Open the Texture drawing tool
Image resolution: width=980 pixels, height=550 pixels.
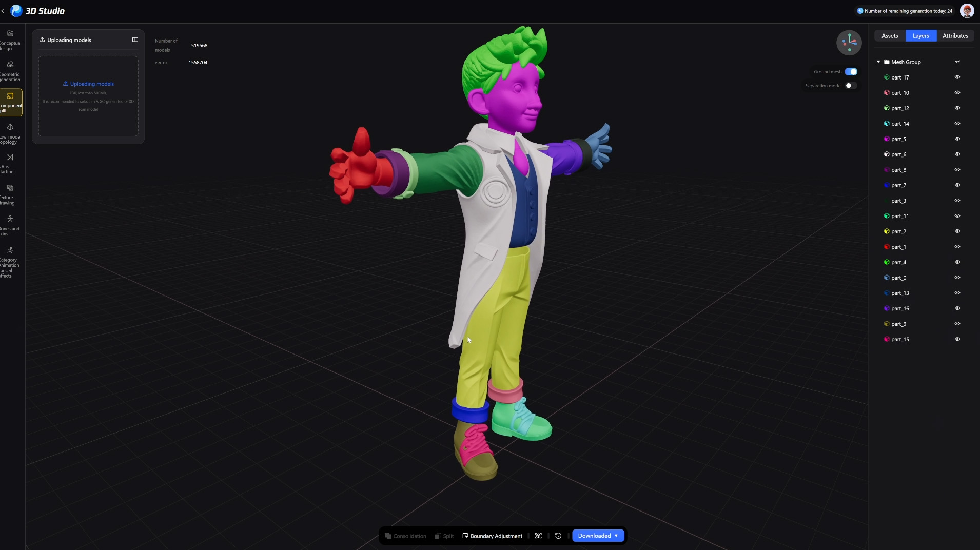tap(10, 194)
